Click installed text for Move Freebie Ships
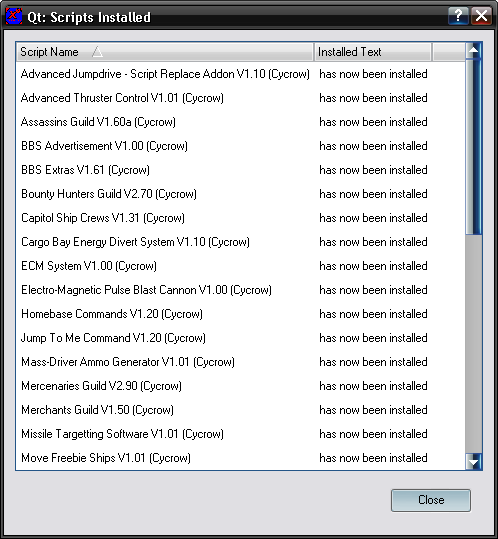Image resolution: width=498 pixels, height=539 pixels. pos(373,458)
